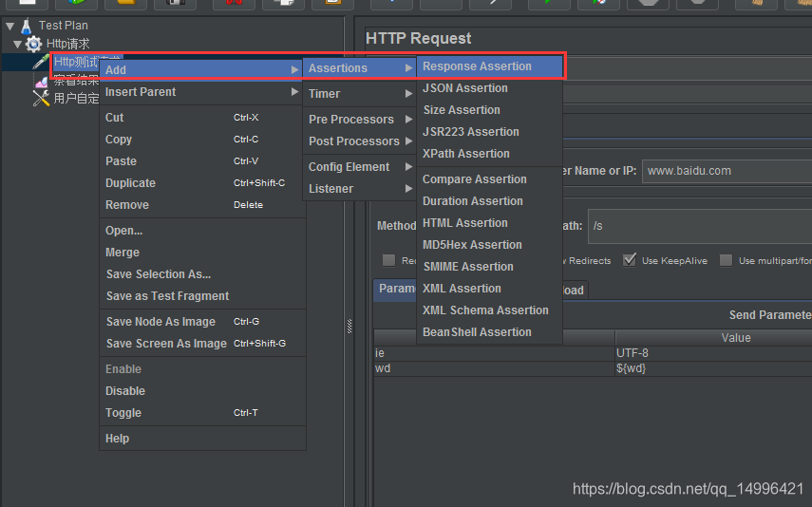Add a Response Assertion
This screenshot has width=812, height=507.
coord(489,66)
